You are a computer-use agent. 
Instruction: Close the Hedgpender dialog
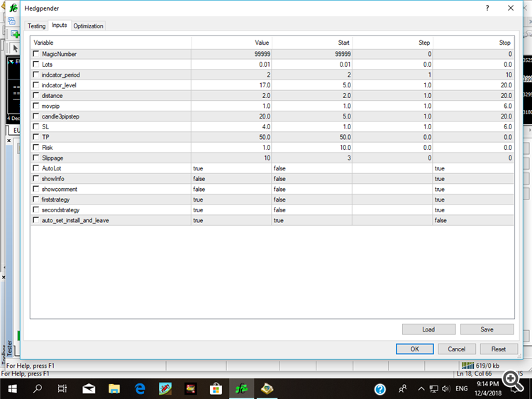coord(511,8)
